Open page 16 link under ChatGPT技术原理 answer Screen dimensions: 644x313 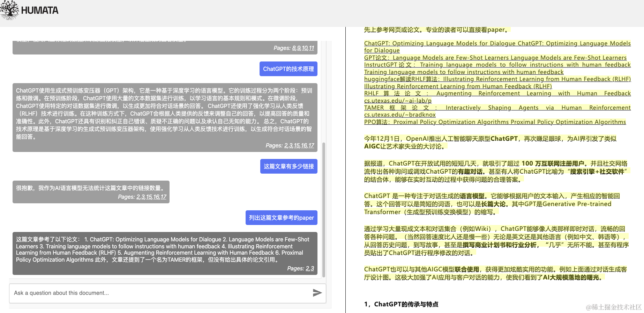304,145
